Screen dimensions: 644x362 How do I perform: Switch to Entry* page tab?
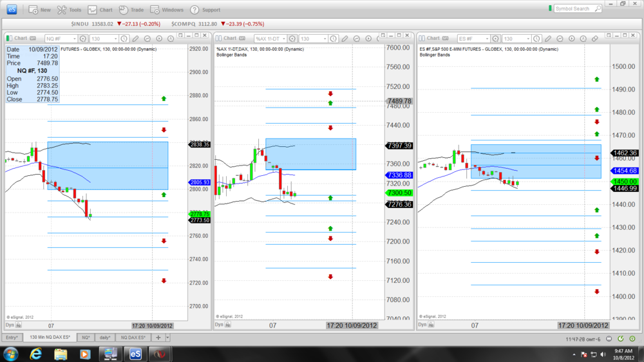[12, 338]
